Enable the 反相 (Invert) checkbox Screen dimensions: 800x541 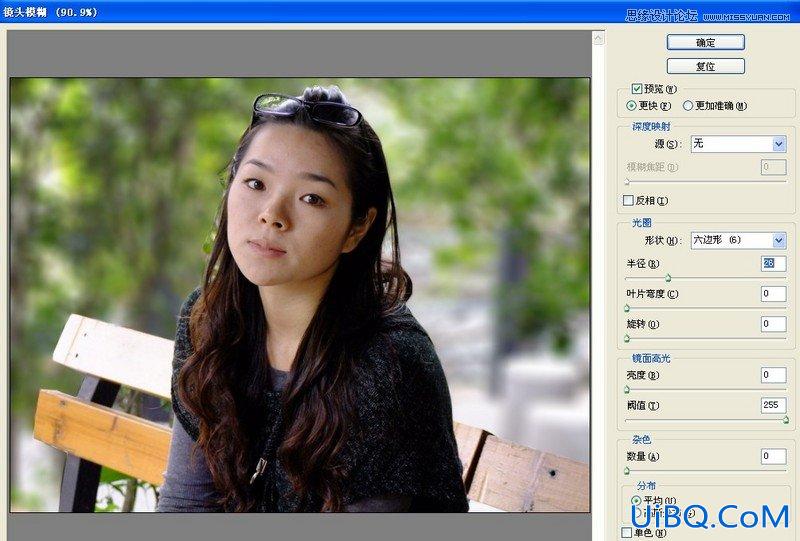point(628,201)
